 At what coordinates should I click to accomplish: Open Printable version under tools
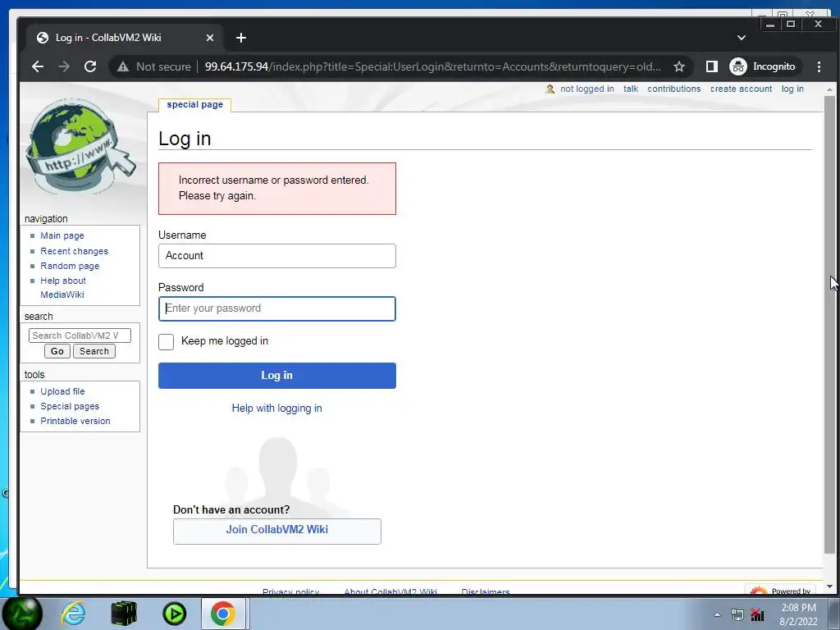75,421
